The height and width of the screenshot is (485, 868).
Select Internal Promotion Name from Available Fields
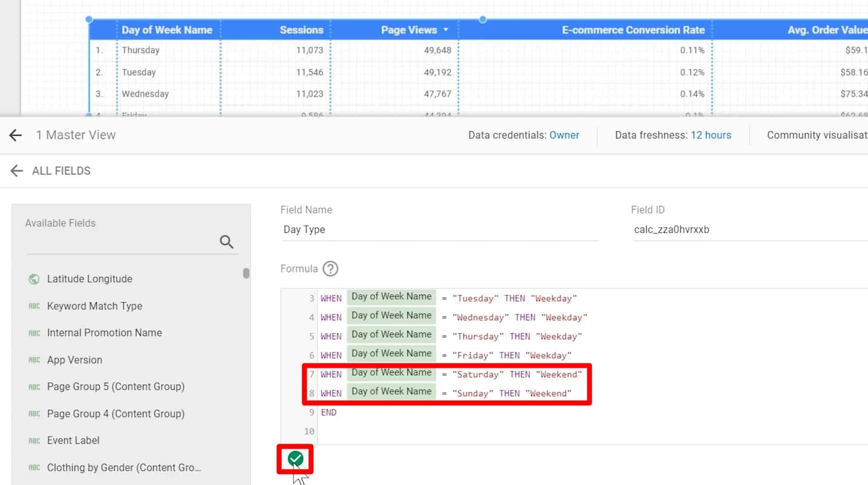pyautogui.click(x=104, y=333)
